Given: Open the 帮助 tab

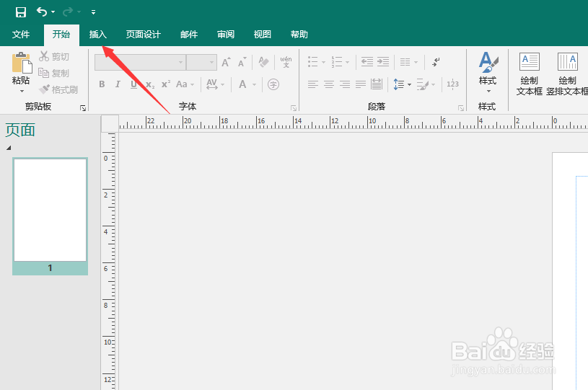Looking at the screenshot, I should point(299,35).
